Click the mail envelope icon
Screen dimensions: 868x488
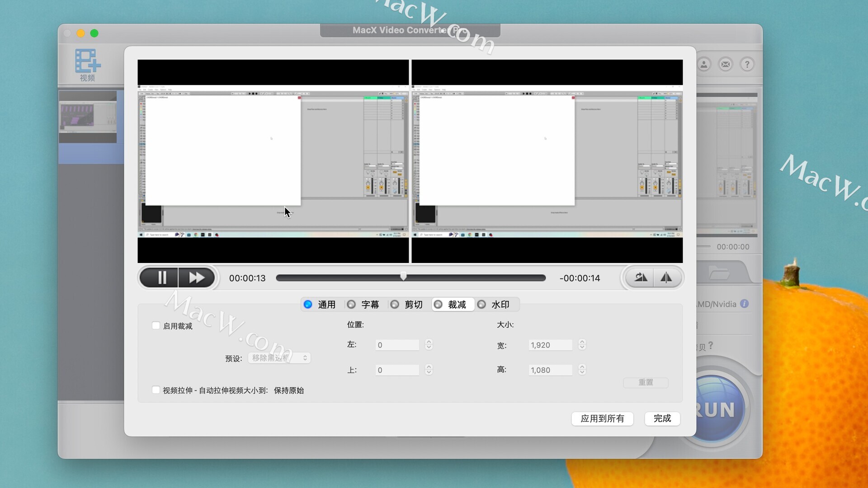point(726,64)
